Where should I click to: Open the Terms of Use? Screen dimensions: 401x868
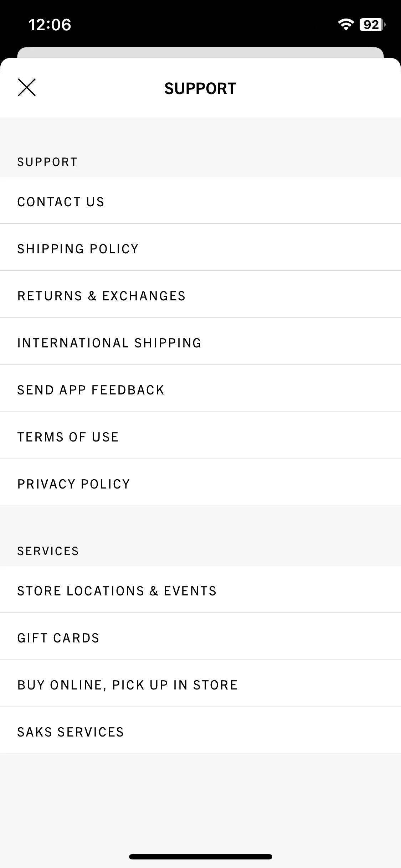[x=200, y=436]
